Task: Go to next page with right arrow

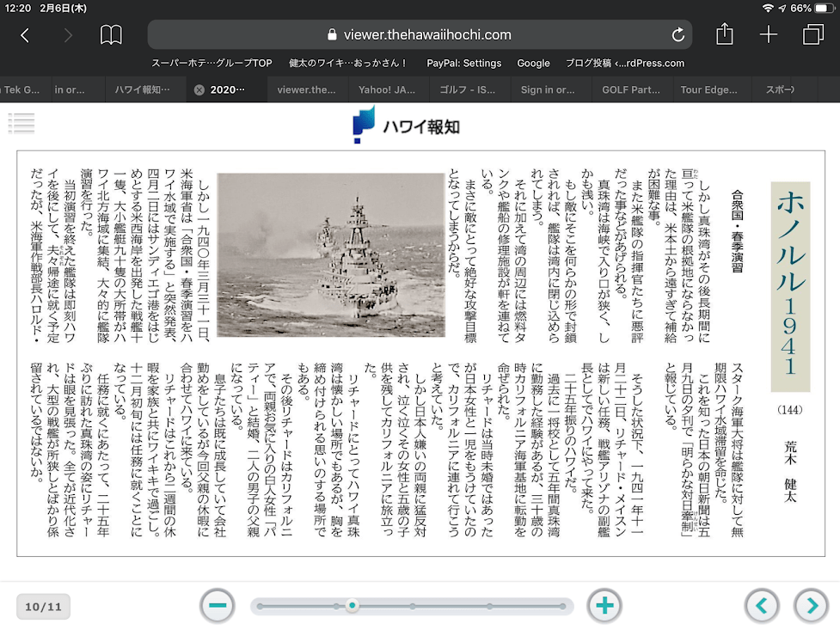Action: pos(812,606)
